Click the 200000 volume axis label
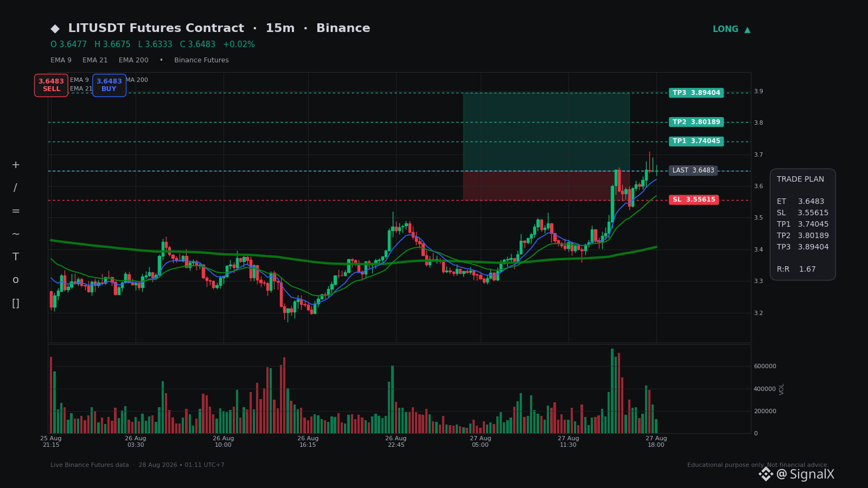 765,412
